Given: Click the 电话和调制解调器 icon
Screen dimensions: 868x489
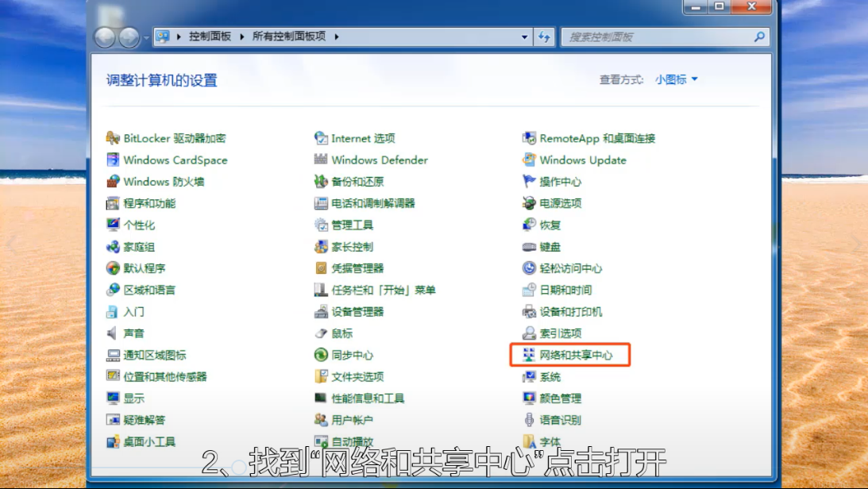Looking at the screenshot, I should pos(321,203).
